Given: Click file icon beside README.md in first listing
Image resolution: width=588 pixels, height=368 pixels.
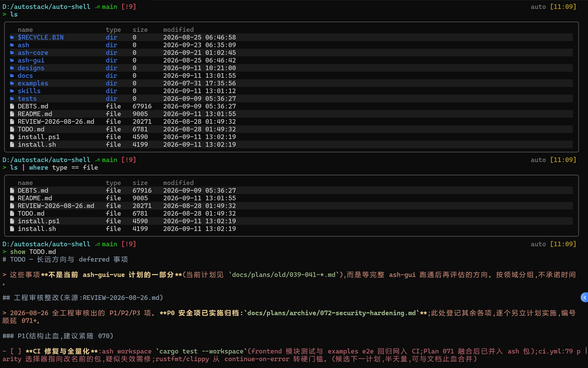Looking at the screenshot, I should tap(12, 114).
